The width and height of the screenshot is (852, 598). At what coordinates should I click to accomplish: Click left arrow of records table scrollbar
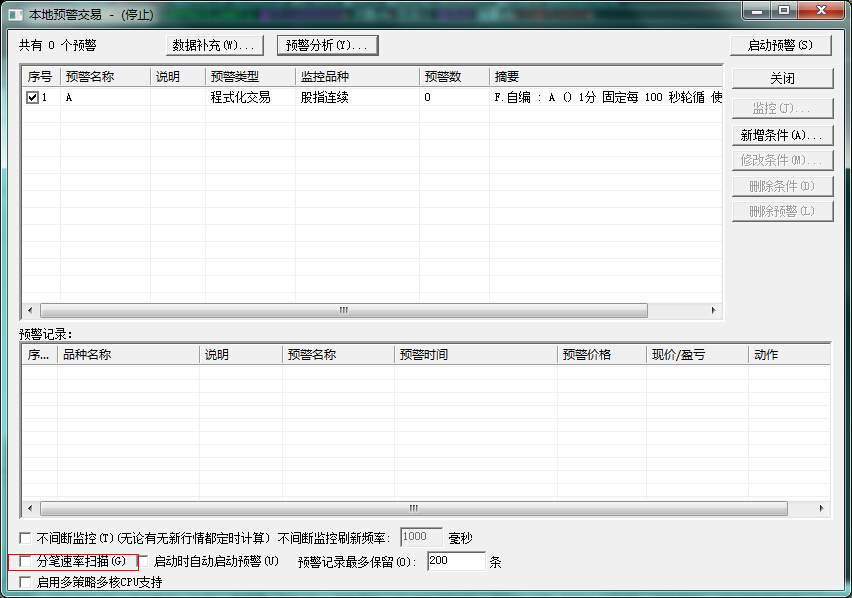pyautogui.click(x=30, y=508)
